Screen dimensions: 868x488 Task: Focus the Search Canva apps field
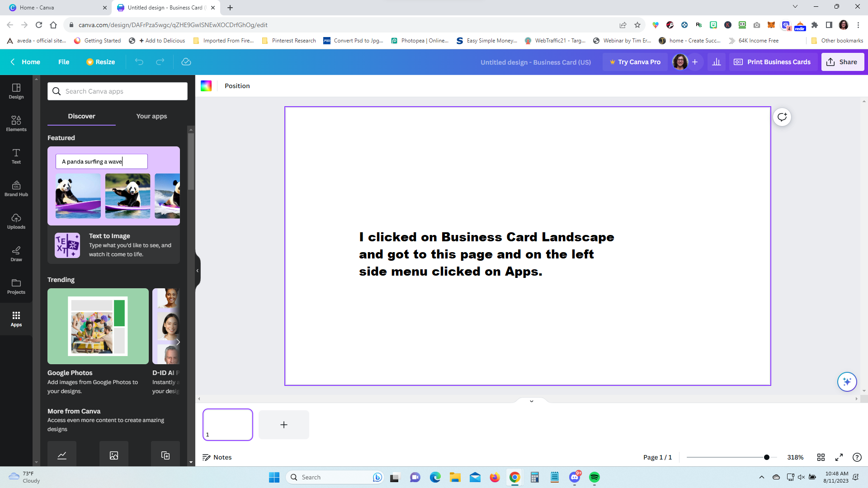(118, 91)
